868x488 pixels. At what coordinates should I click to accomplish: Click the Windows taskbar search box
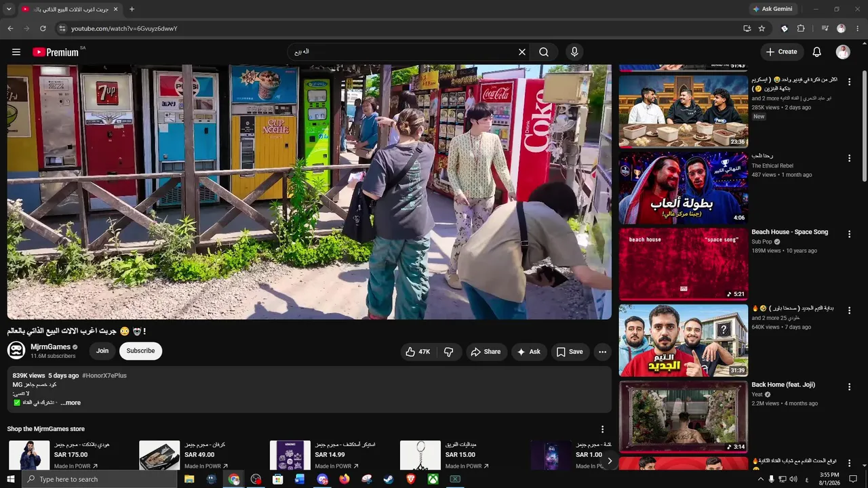pyautogui.click(x=100, y=479)
